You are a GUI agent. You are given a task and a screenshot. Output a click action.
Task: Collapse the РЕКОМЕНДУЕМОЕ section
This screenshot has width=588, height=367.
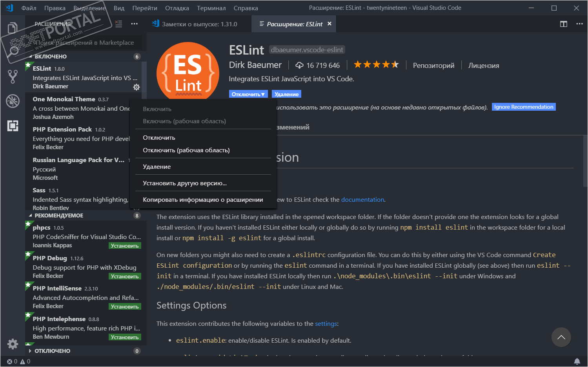click(86, 215)
